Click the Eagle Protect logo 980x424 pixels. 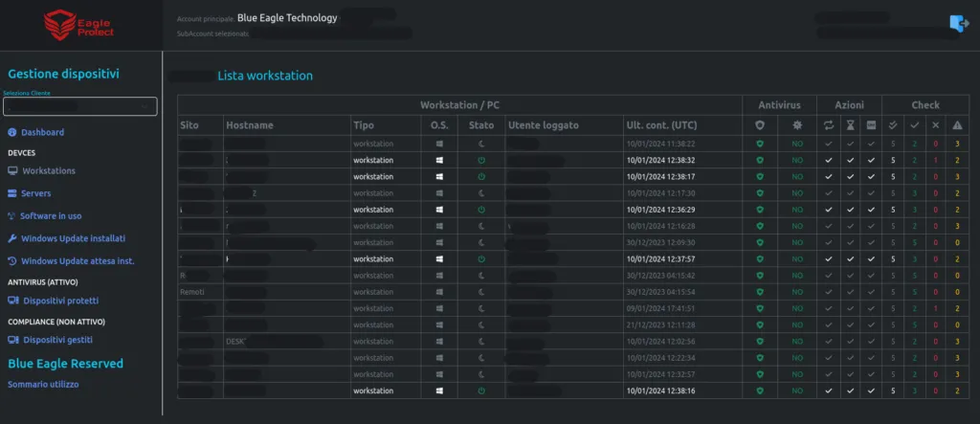point(78,26)
